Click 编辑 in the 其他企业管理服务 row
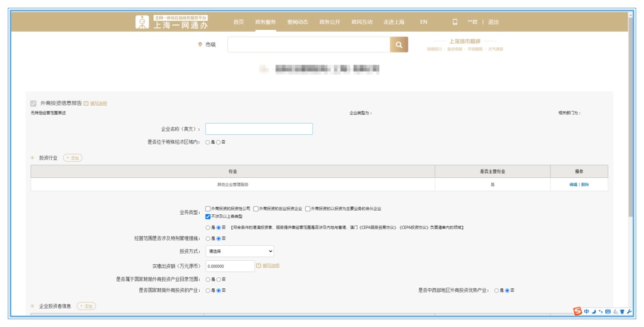The height and width of the screenshot is (327, 644). tap(574, 184)
